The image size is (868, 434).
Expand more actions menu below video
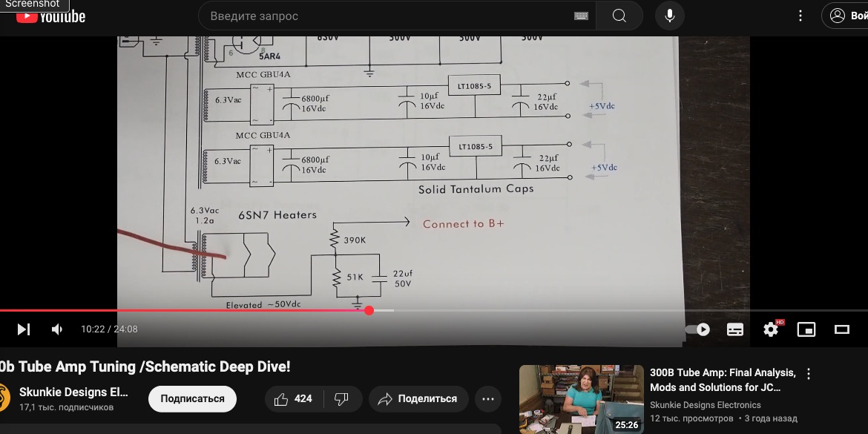(x=487, y=399)
